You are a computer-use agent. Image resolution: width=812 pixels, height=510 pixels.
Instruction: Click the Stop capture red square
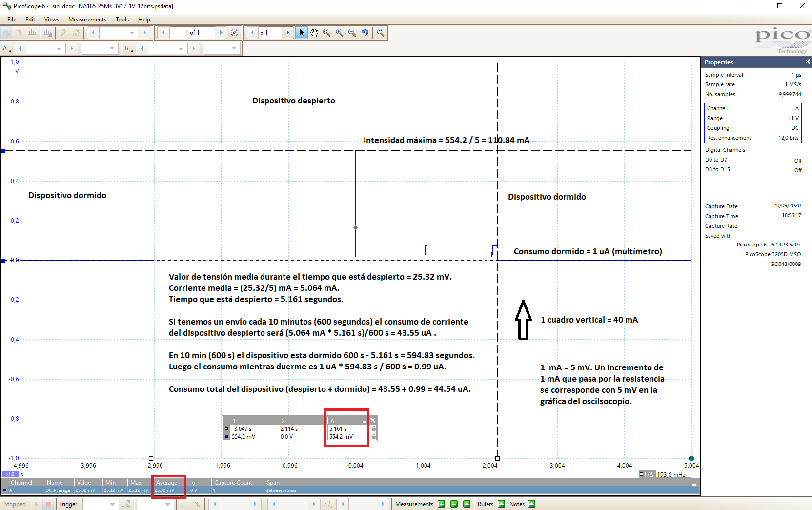[49, 504]
